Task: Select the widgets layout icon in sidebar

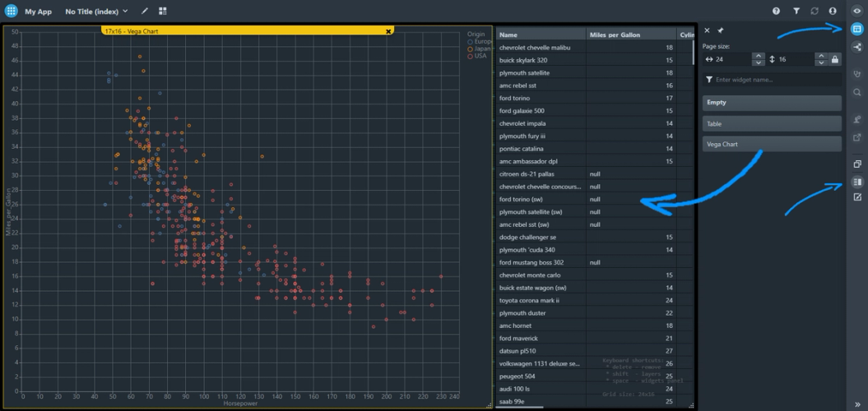Action: (857, 30)
